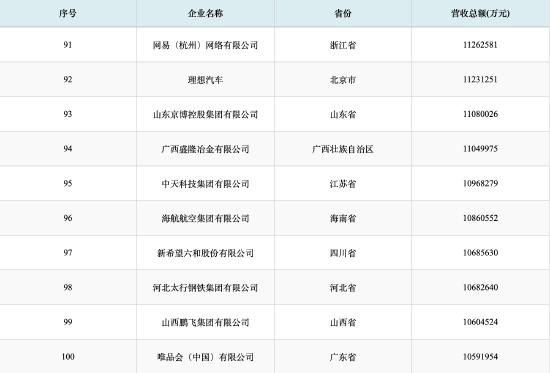Screen dimensions: 550x373
Task: Select revenue value 11049975
Action: [x=480, y=149]
